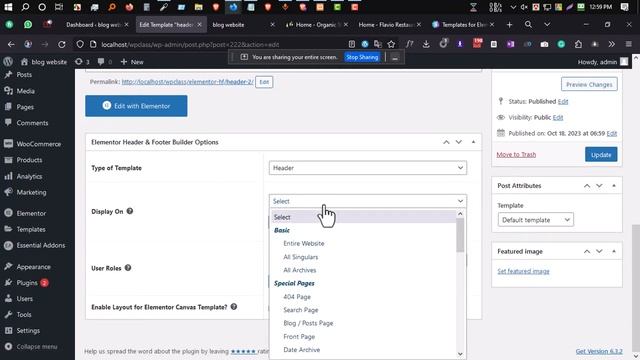Viewport: 640px width, 360px height.
Task: Open the Media sidebar menu
Action: [25, 91]
